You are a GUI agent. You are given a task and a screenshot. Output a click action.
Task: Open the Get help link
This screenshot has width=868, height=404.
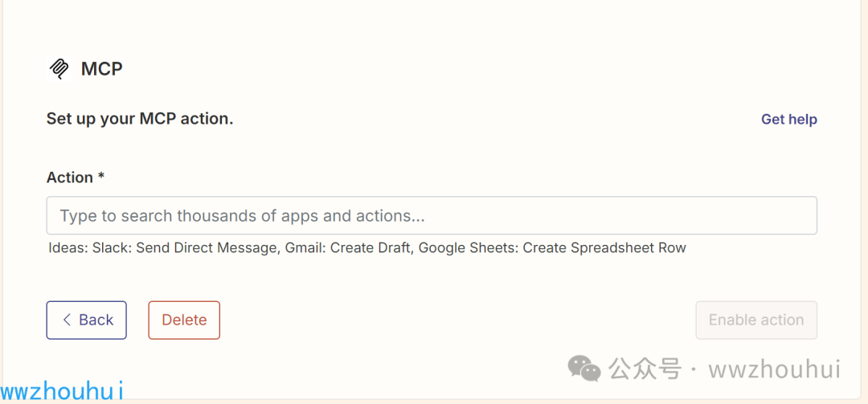[789, 120]
